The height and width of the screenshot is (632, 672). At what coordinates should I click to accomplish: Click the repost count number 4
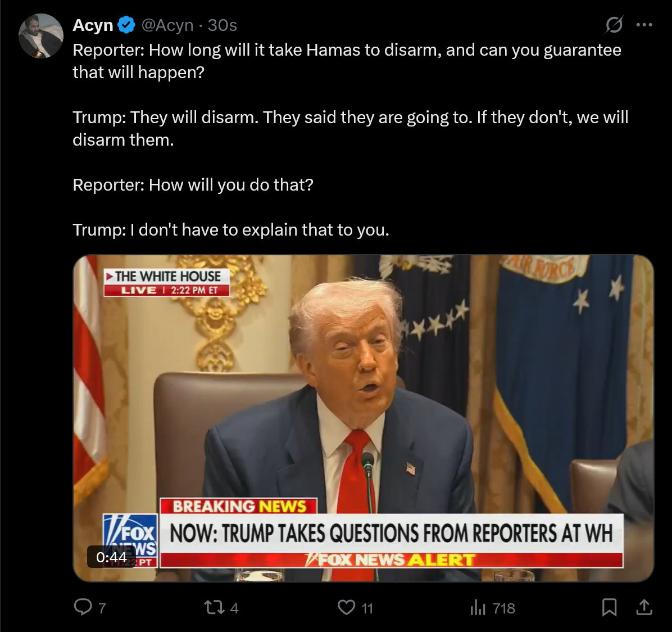(234, 608)
